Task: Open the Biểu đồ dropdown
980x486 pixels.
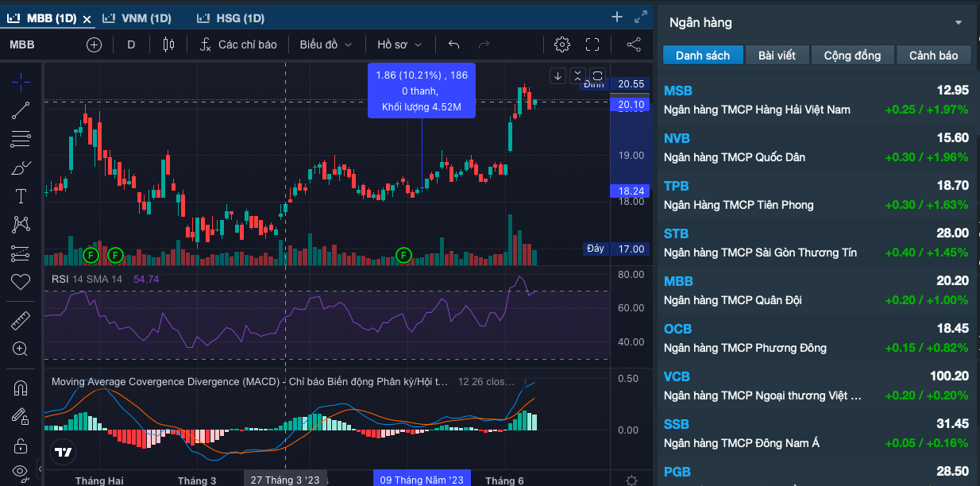Action: coord(326,44)
